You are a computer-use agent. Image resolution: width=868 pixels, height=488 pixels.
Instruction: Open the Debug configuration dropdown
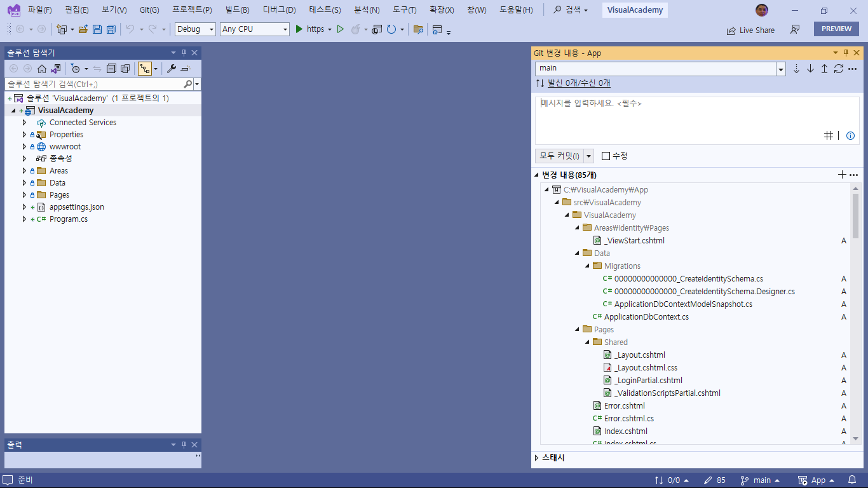click(195, 29)
